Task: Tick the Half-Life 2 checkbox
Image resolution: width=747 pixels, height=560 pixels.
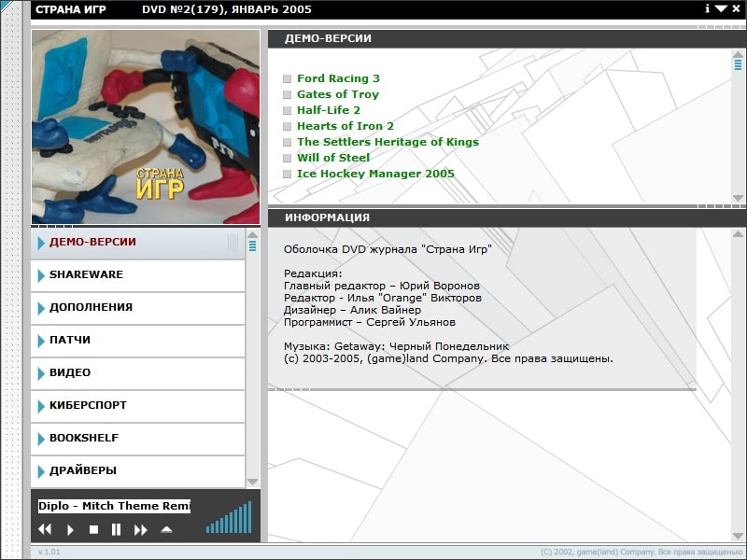Action: click(287, 110)
